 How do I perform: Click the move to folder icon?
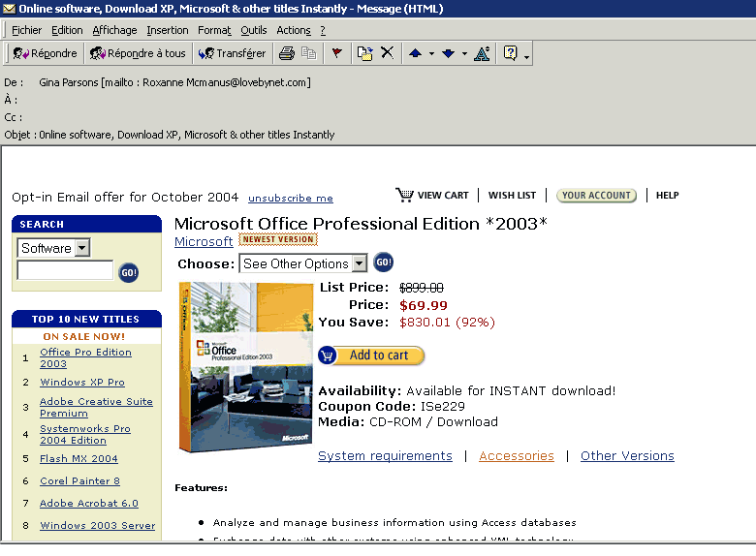click(364, 53)
